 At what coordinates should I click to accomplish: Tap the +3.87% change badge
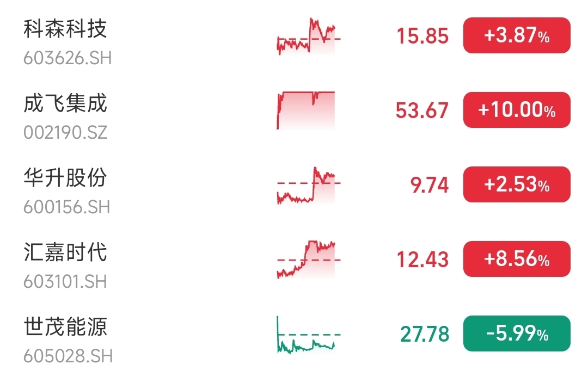pos(517,35)
